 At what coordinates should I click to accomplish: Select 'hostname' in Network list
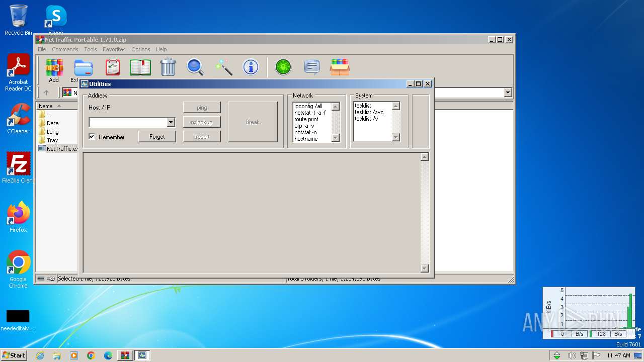click(306, 139)
